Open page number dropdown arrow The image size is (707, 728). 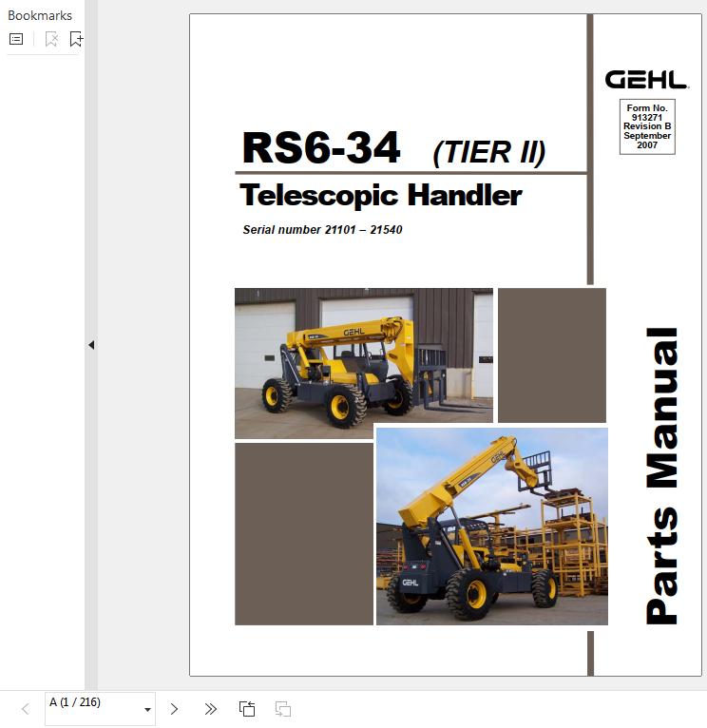[x=147, y=709]
